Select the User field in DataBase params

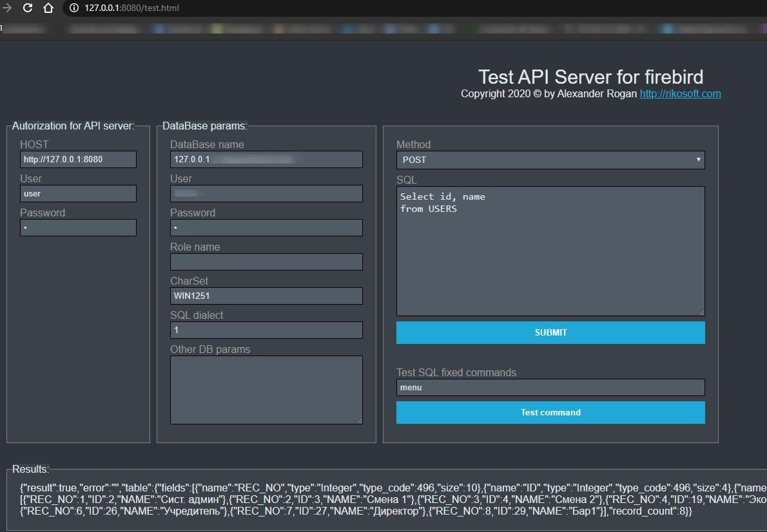point(266,193)
